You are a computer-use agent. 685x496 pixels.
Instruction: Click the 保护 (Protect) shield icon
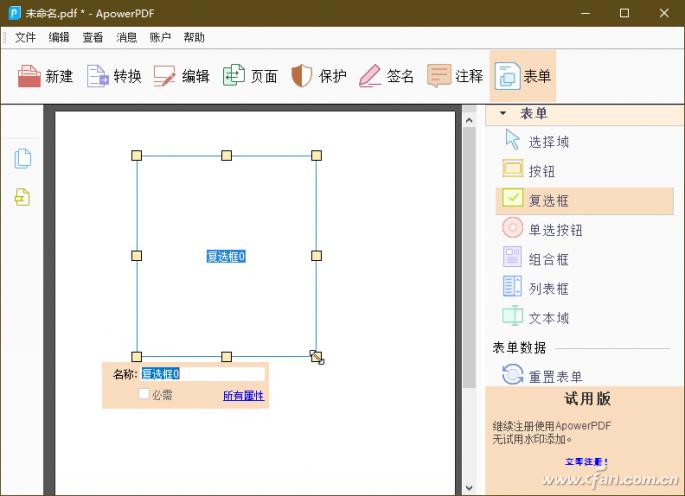[302, 76]
